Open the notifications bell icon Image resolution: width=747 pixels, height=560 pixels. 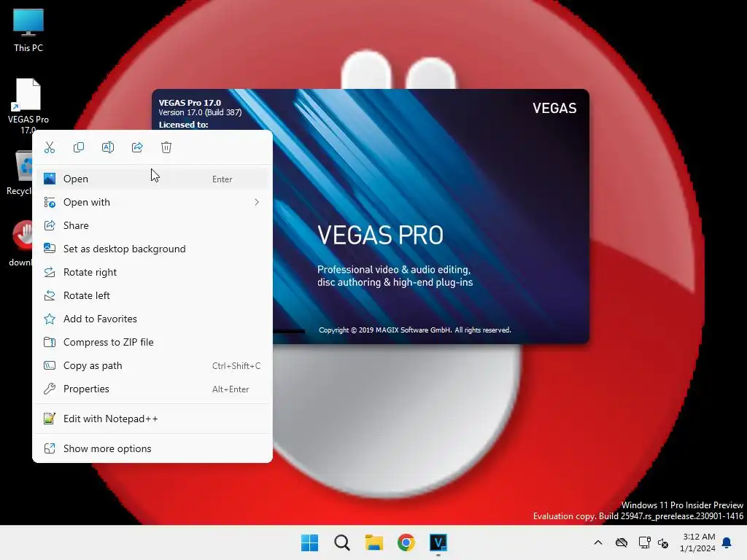[x=727, y=542]
